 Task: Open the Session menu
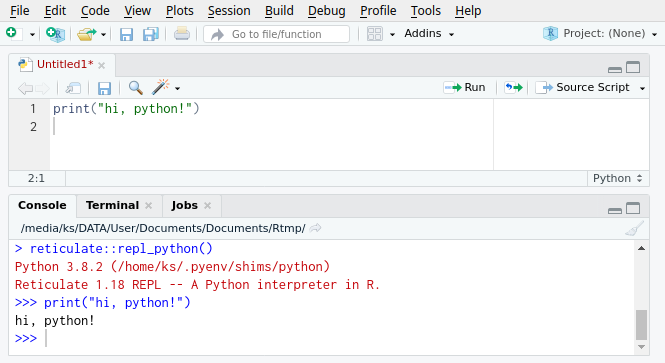(229, 11)
